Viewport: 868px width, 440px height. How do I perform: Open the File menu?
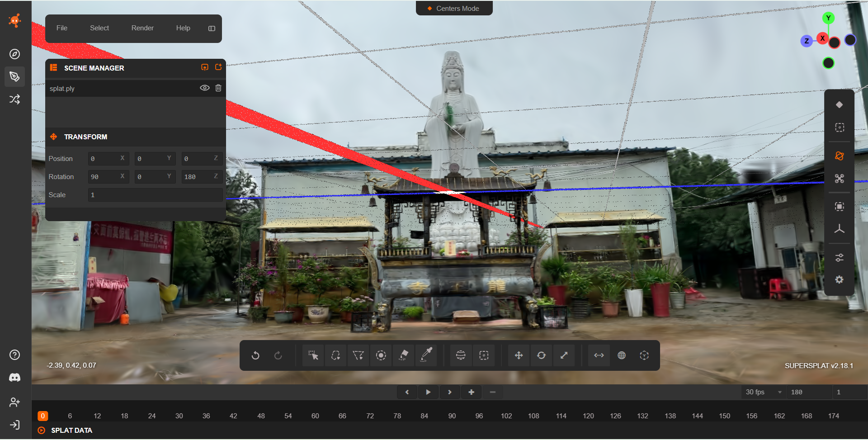(62, 28)
